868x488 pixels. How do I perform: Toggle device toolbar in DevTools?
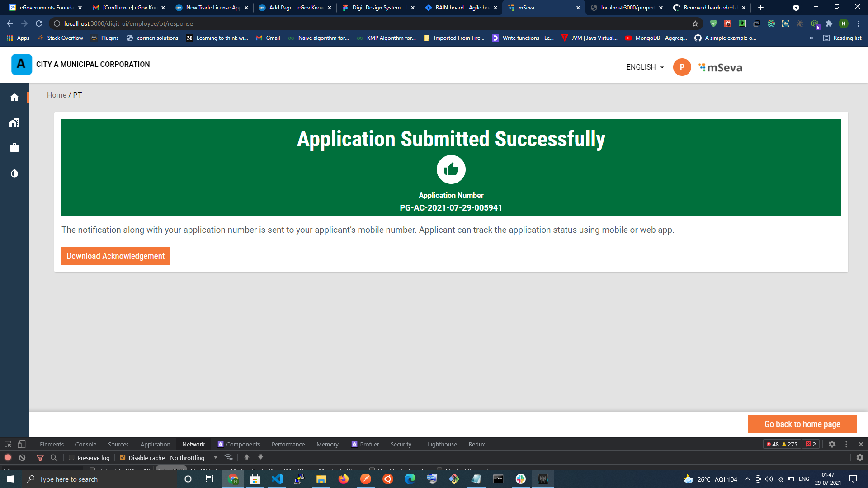click(21, 444)
